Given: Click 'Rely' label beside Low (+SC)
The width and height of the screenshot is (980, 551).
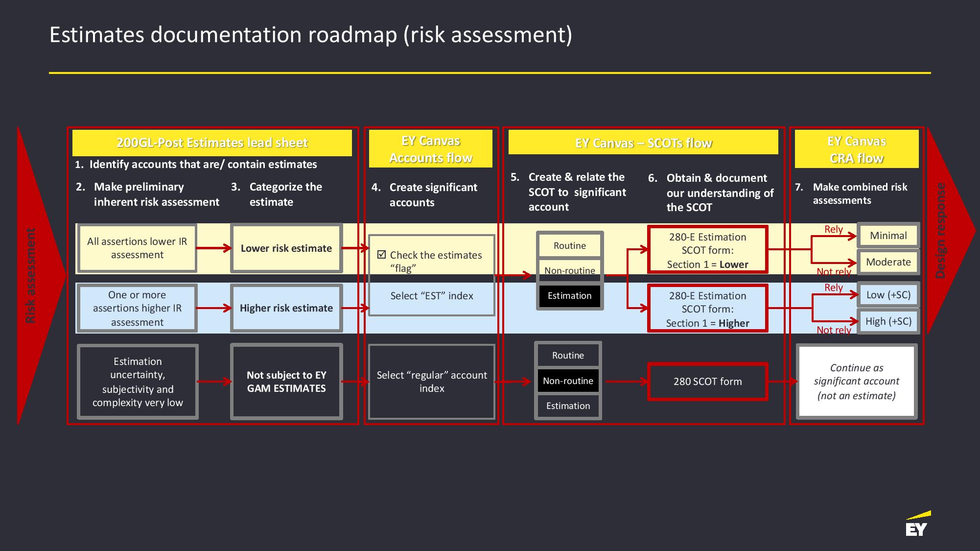Looking at the screenshot, I should point(834,287).
